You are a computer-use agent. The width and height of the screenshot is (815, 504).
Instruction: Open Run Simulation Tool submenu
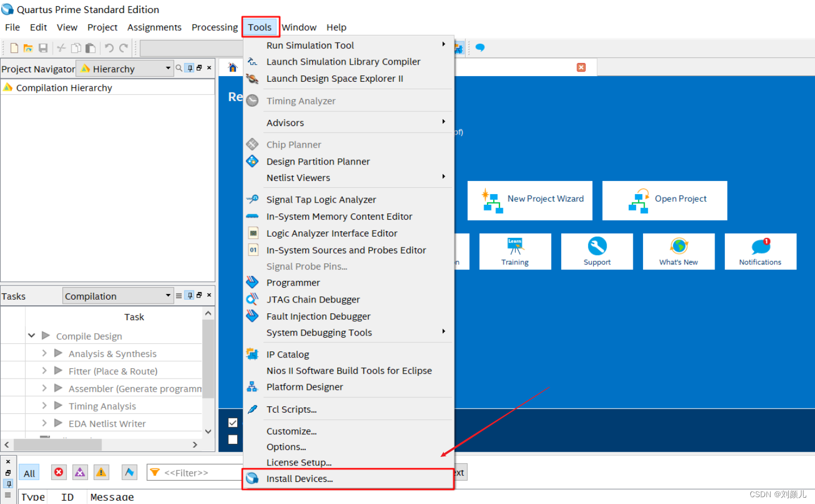[x=348, y=45]
